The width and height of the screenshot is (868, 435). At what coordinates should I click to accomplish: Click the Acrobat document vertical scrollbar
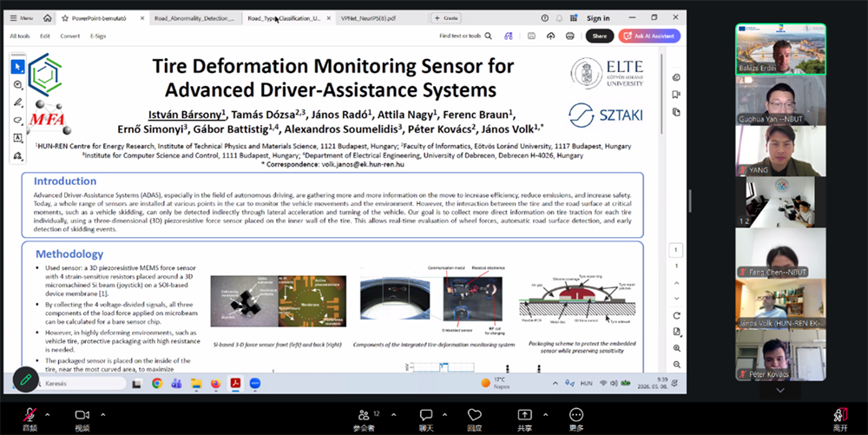tap(661, 94)
